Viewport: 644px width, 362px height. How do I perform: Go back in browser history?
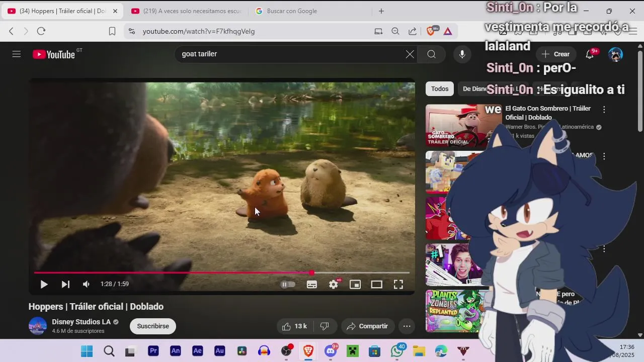point(11,31)
